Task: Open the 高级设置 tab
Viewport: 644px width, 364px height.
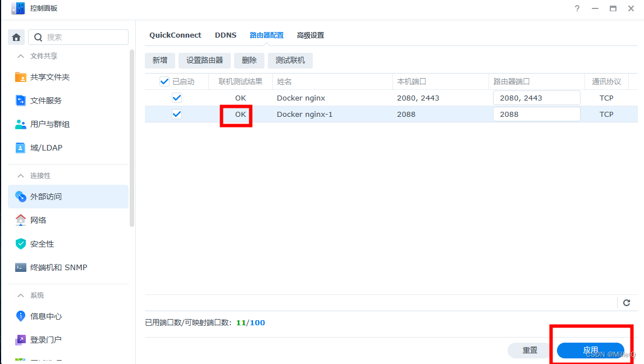Action: pos(310,35)
